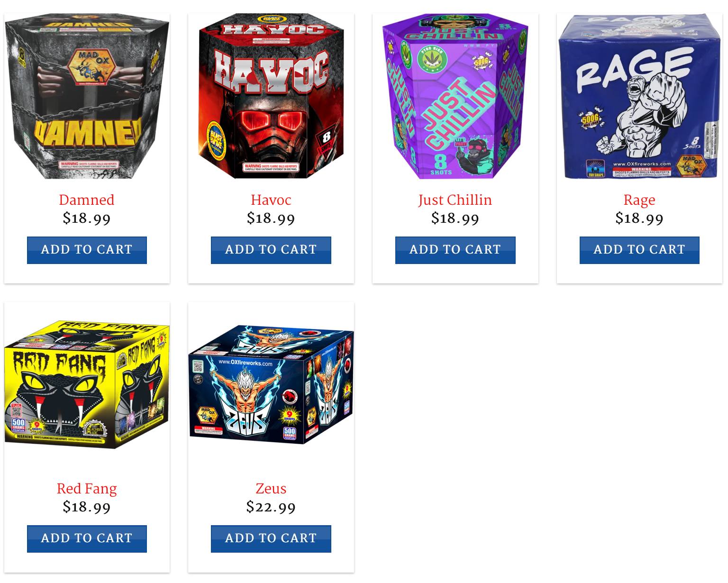
Task: Open the Rage firework product image
Action: tap(639, 96)
